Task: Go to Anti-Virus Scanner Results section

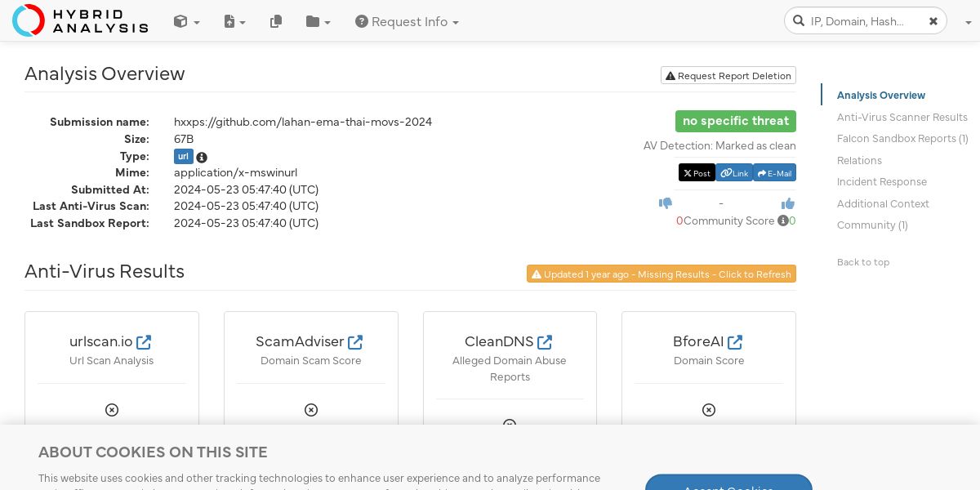Action: [902, 118]
